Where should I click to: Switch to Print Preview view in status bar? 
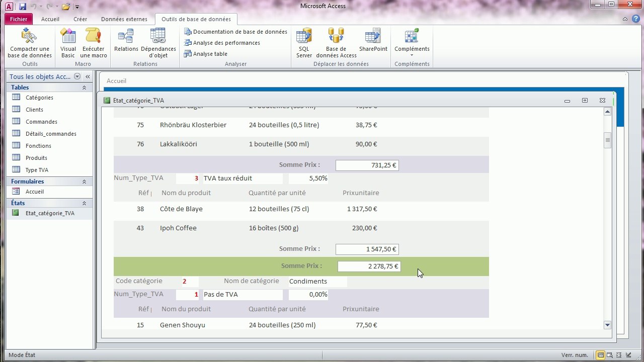coord(610,355)
